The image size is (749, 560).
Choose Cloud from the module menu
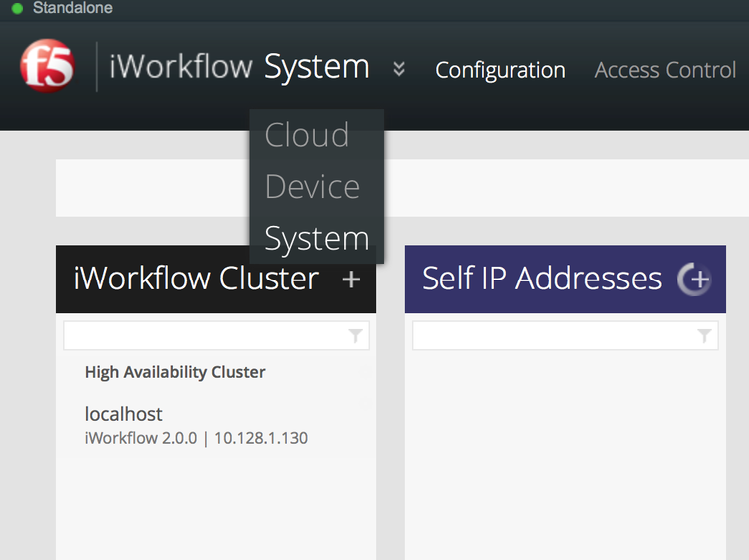pos(307,135)
